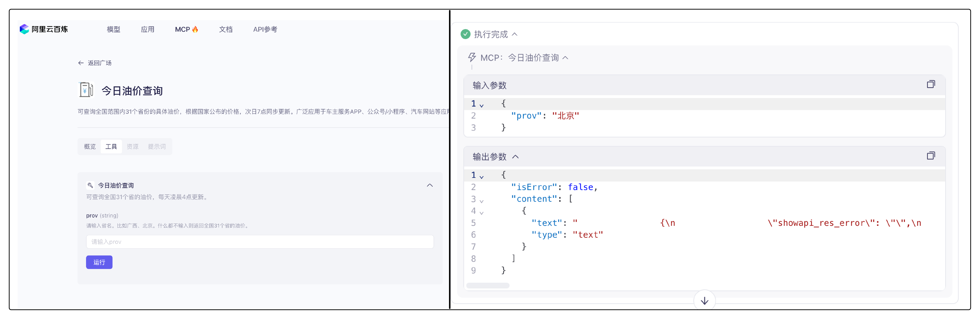This screenshot has width=980, height=319.
Task: Click the prov input field
Action: (260, 242)
